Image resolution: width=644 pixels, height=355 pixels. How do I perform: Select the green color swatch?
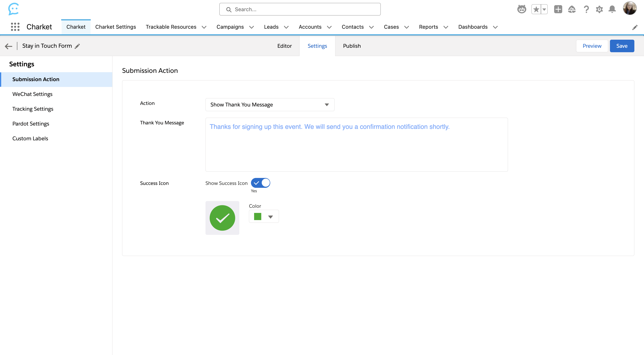pos(257,216)
